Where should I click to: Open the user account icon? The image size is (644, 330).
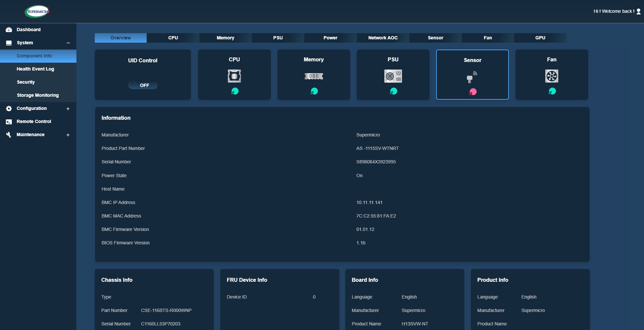point(638,11)
